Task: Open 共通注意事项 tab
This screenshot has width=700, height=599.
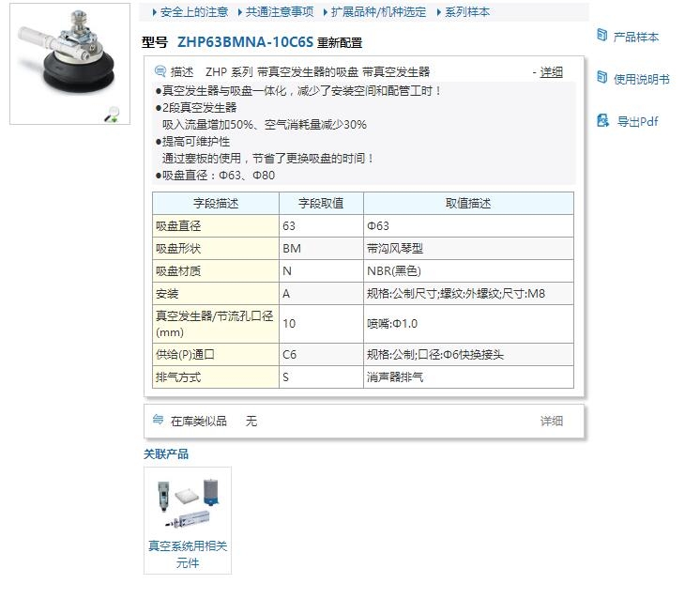Action: coord(280,12)
